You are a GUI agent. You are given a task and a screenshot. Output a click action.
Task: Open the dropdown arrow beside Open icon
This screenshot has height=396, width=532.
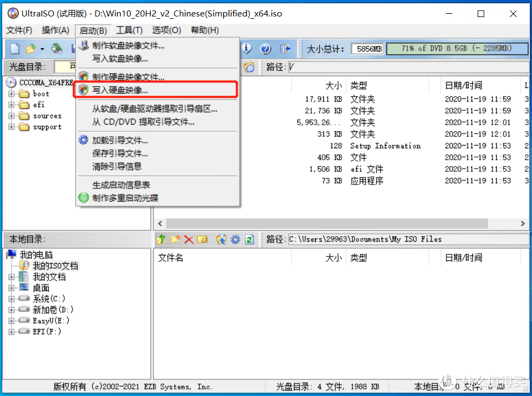(42, 49)
